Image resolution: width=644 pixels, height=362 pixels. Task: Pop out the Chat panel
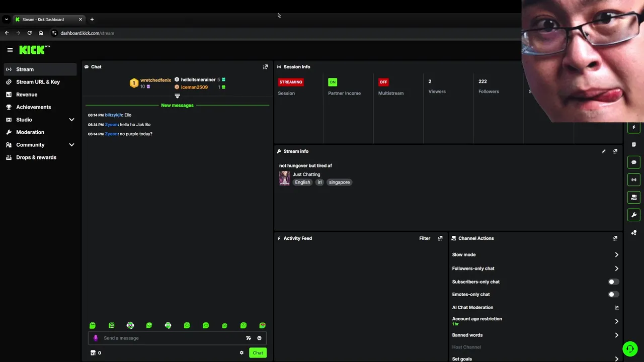265,67
